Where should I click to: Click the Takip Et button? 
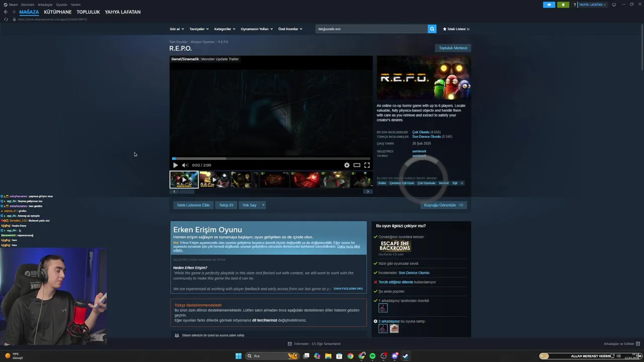226,205
